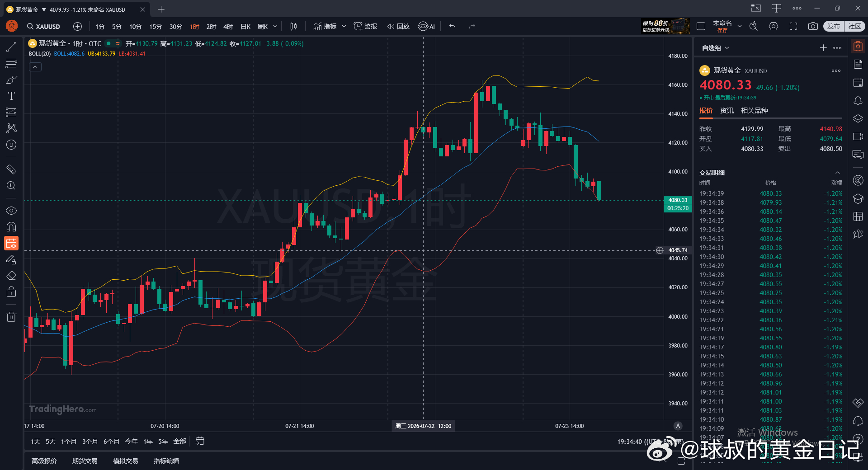
Task: Switch to 4时 timeframe
Action: click(x=228, y=27)
